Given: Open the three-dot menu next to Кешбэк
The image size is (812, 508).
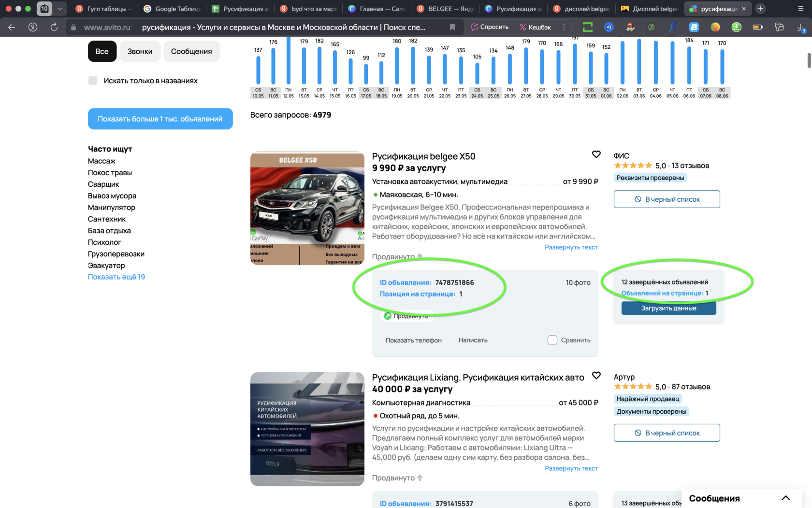Looking at the screenshot, I should [564, 27].
